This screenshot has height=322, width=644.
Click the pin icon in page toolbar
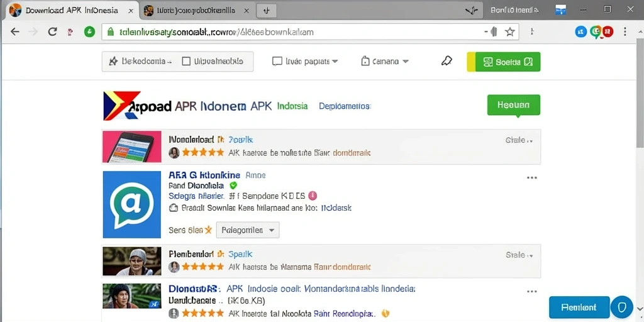click(447, 62)
